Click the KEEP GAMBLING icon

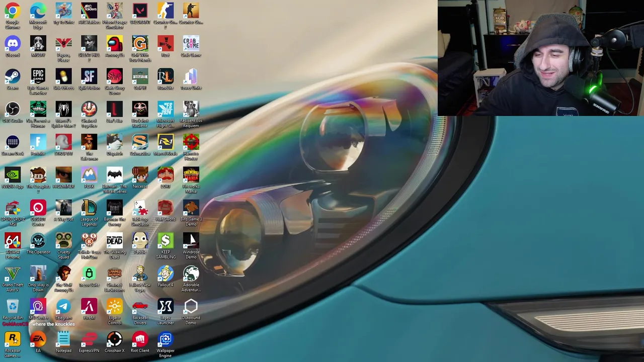[166, 241]
